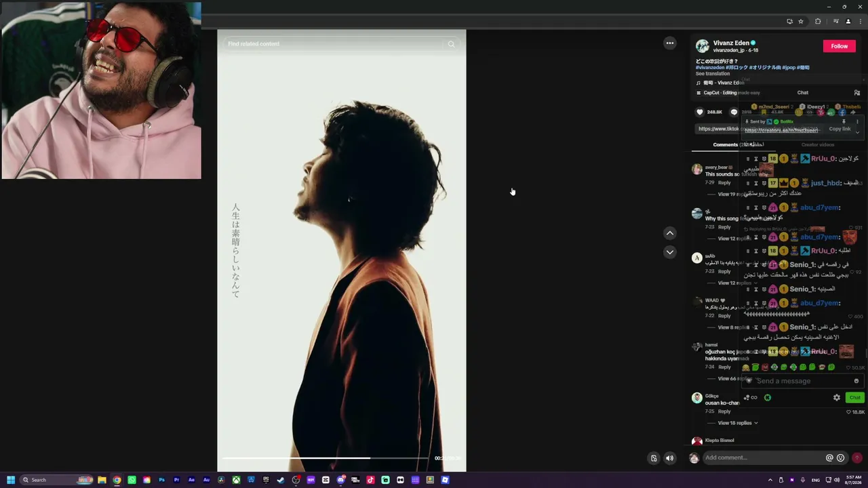Open Xbox app from the taskbar

click(x=236, y=480)
